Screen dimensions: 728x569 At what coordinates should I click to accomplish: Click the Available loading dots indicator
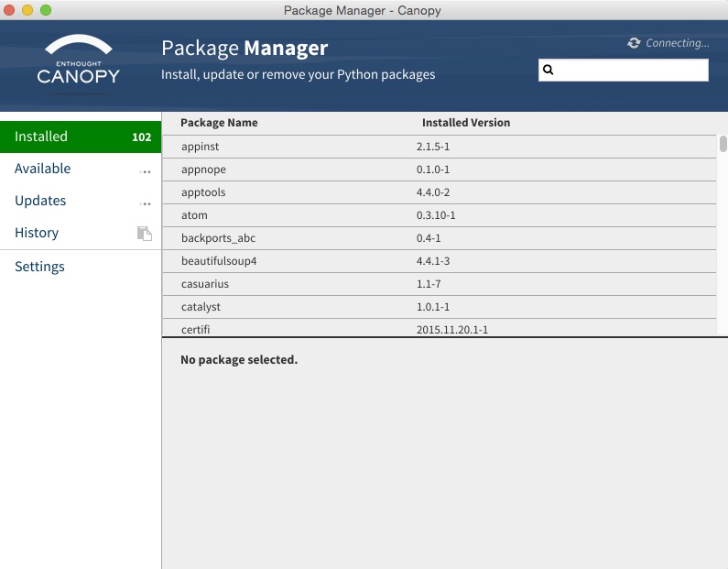[x=145, y=171]
